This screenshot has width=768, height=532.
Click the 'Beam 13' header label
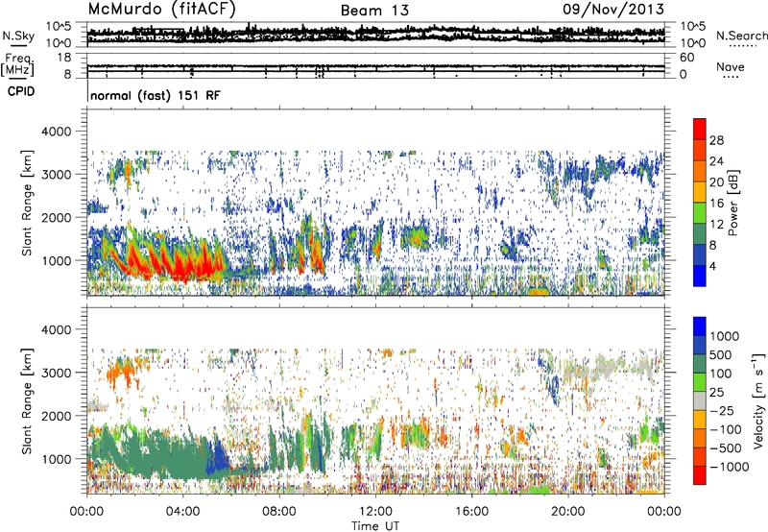tap(374, 11)
